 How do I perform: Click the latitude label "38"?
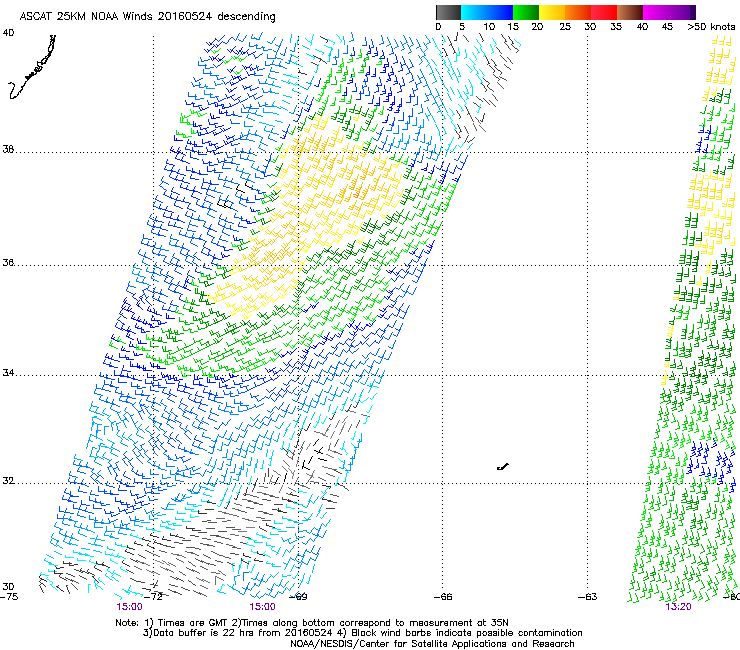coord(8,150)
